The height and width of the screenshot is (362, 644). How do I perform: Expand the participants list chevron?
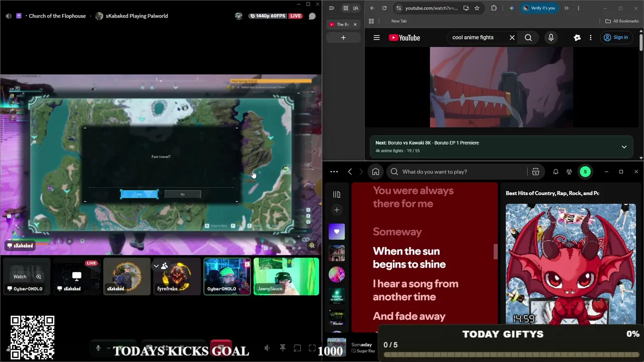pyautogui.click(x=156, y=266)
